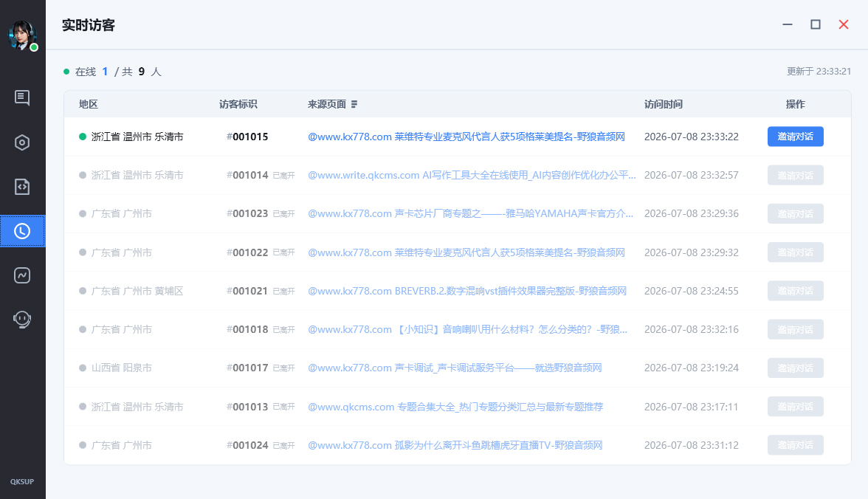This screenshot has height=499, width=868.
Task: Click visit time 2026-07-08 23:32:57
Action: [x=692, y=175]
